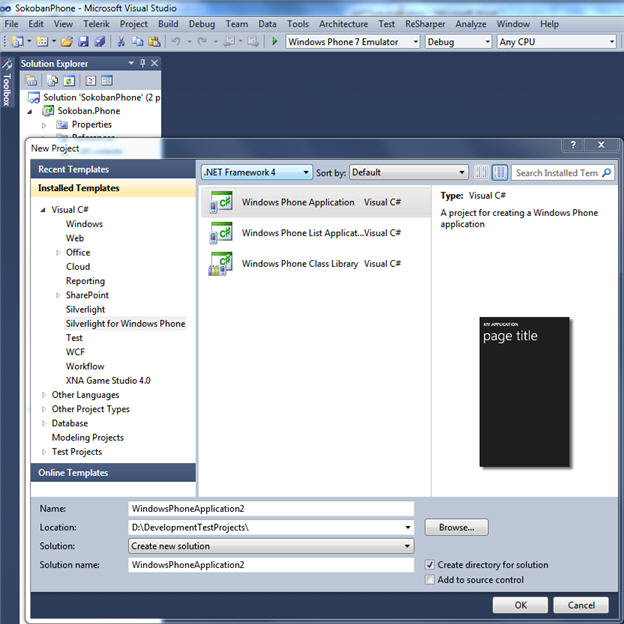Click the page title preview thumbnail
This screenshot has height=624, width=624.
click(524, 392)
